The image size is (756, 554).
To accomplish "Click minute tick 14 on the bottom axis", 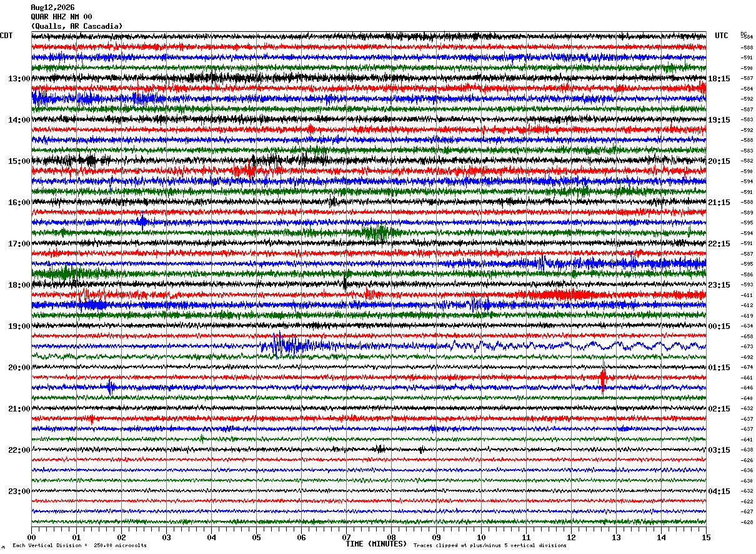I will [661, 537].
